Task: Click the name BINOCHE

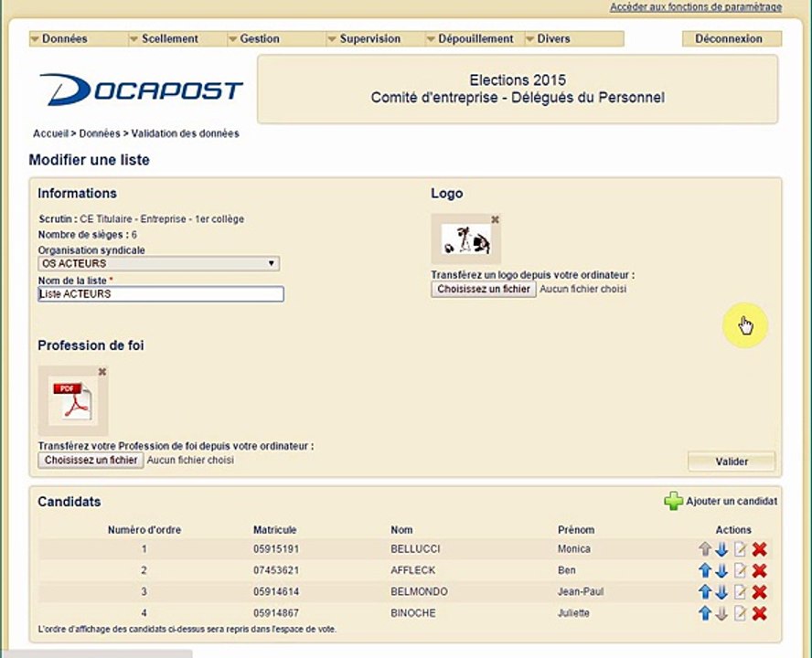Action: pos(413,613)
